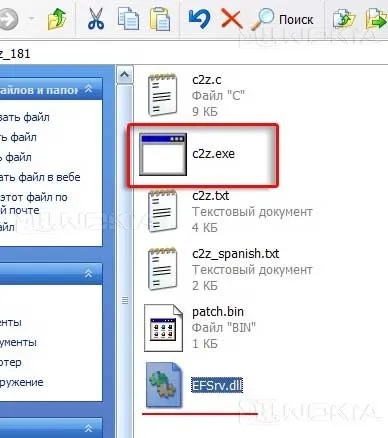The height and width of the screenshot is (438, 388).
Task: Click the red Delete X icon
Action: 232,19
